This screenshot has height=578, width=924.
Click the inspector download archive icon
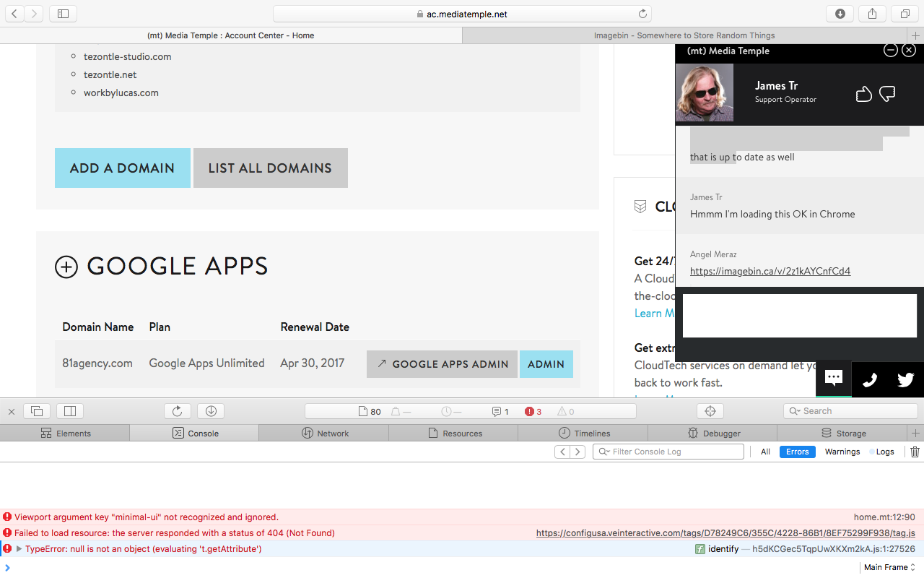(211, 411)
